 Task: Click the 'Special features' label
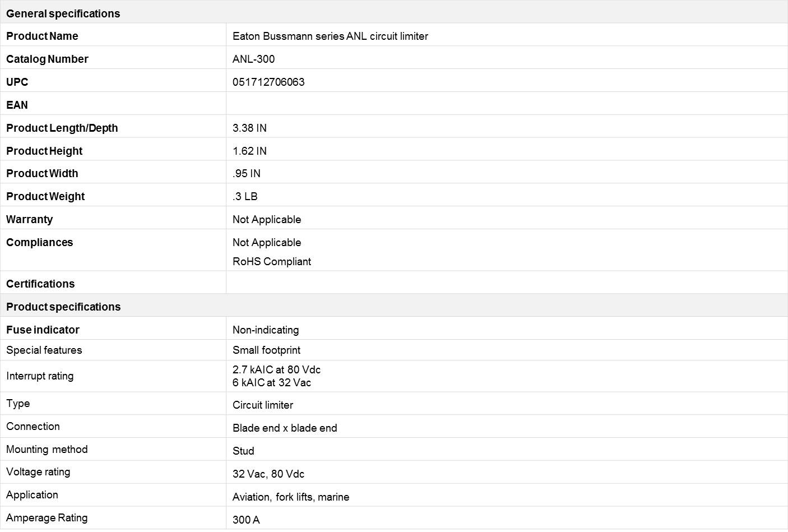pos(44,350)
